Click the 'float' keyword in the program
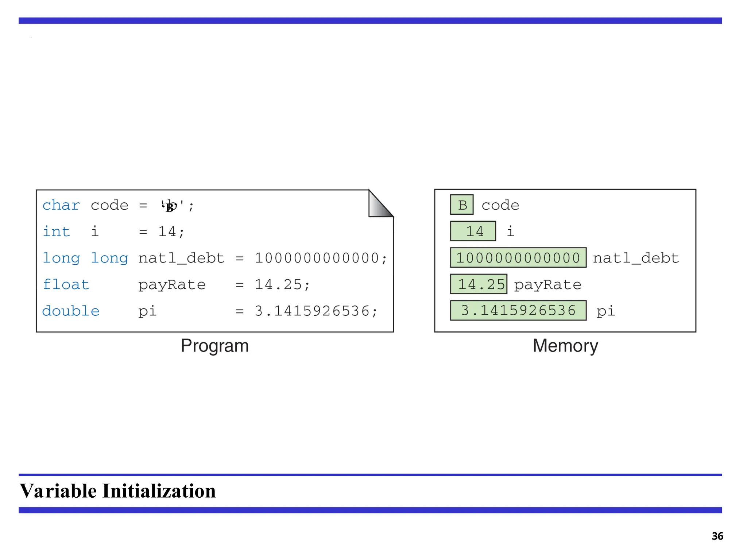The image size is (747, 560). pos(66,284)
